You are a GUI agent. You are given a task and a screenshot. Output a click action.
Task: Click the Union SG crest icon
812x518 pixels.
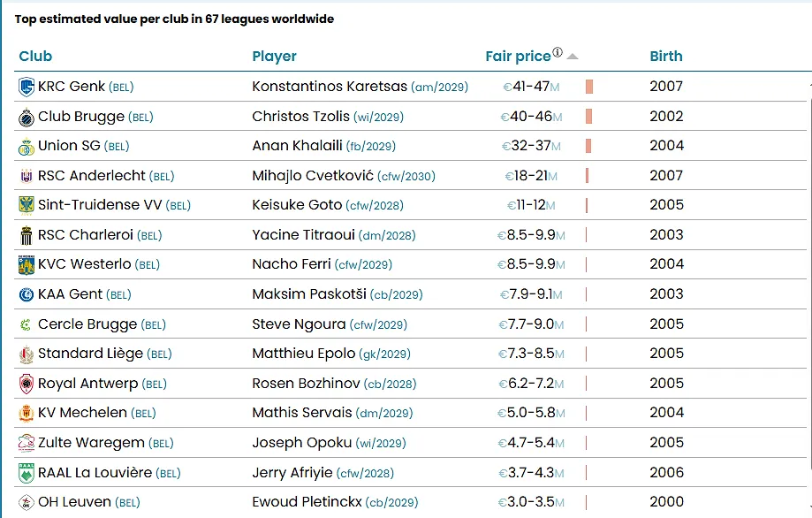point(26,146)
